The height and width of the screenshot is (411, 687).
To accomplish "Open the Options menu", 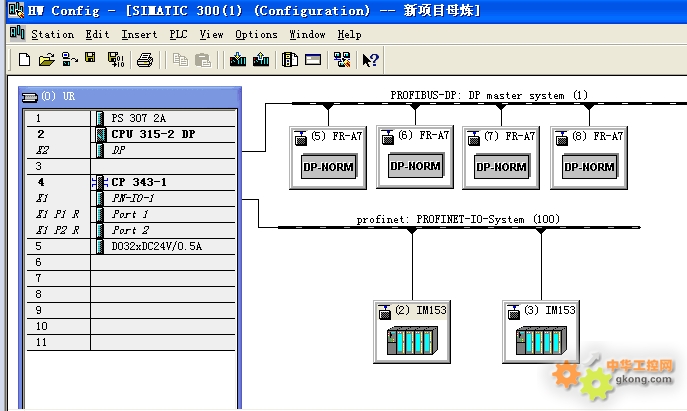I will click(x=256, y=34).
